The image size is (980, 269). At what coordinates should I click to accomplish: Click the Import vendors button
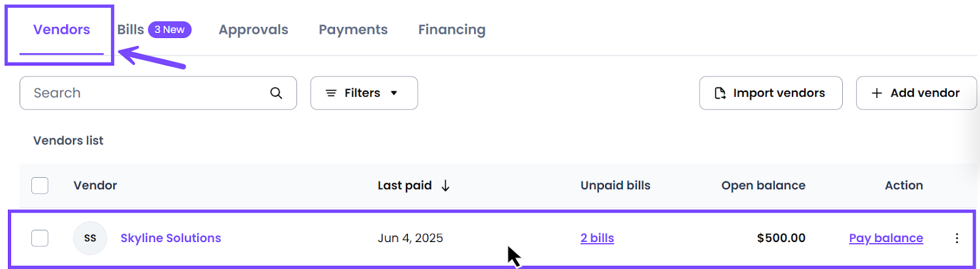[771, 93]
